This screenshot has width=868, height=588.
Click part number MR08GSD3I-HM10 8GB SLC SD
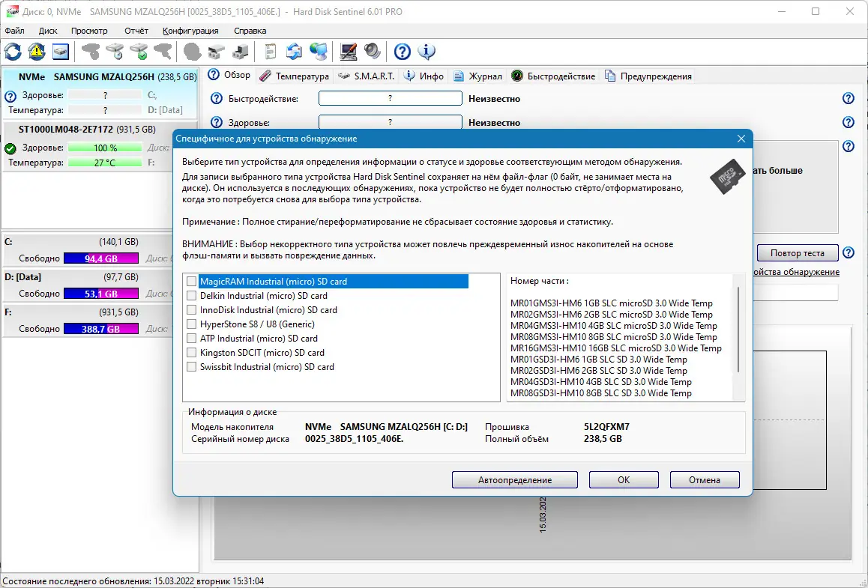600,393
